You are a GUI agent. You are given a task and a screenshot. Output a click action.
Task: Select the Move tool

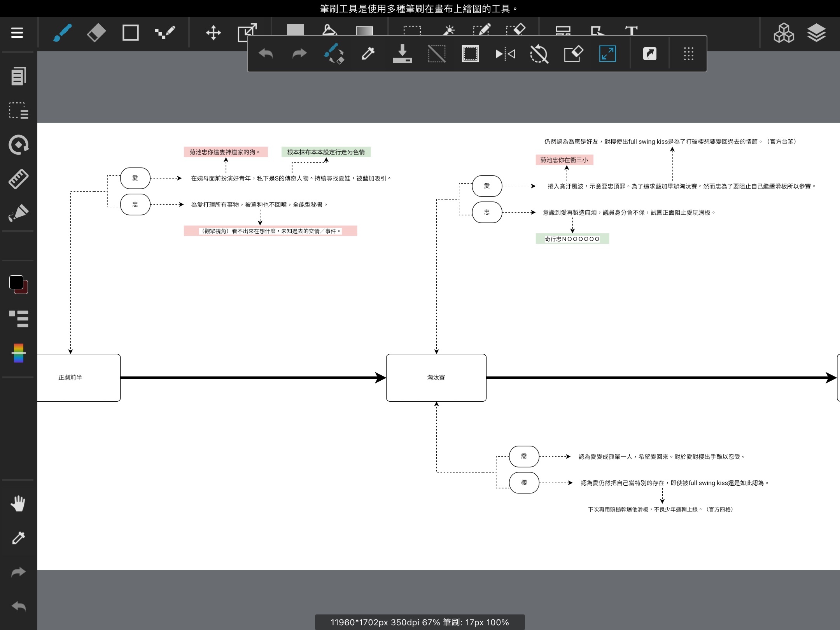[213, 33]
